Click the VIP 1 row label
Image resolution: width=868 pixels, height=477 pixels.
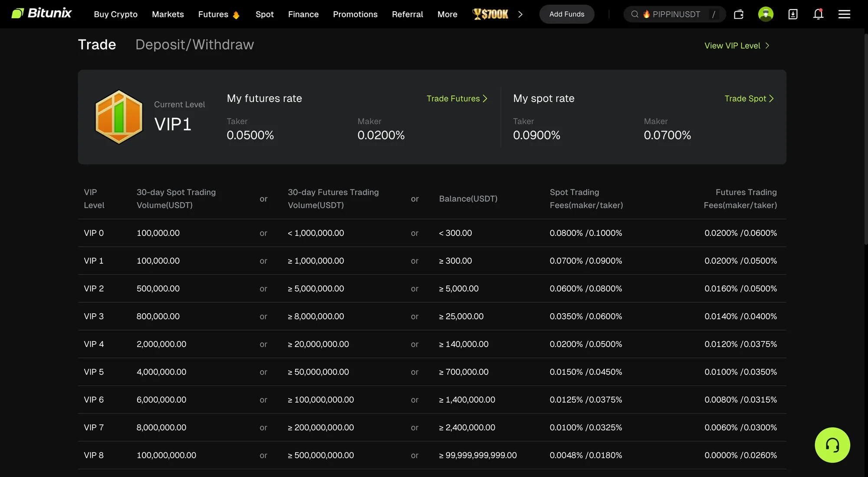[x=94, y=261]
